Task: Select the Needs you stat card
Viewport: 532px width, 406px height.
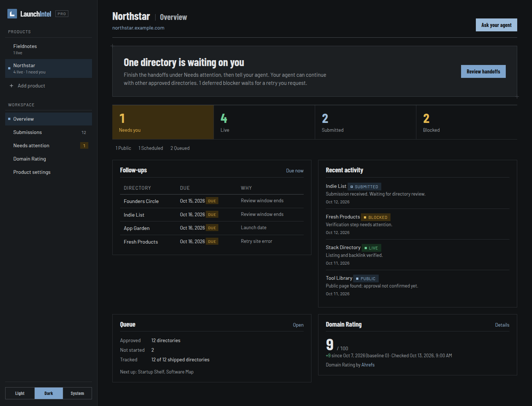Action: 163,122
